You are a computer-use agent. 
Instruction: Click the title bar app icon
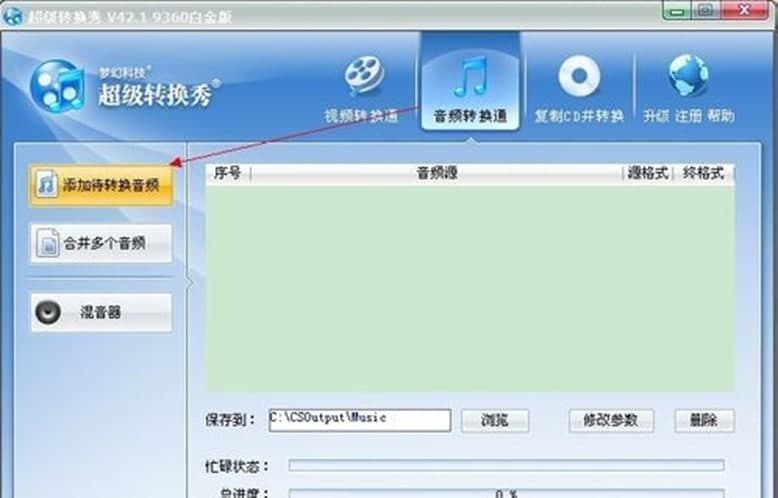12,15
